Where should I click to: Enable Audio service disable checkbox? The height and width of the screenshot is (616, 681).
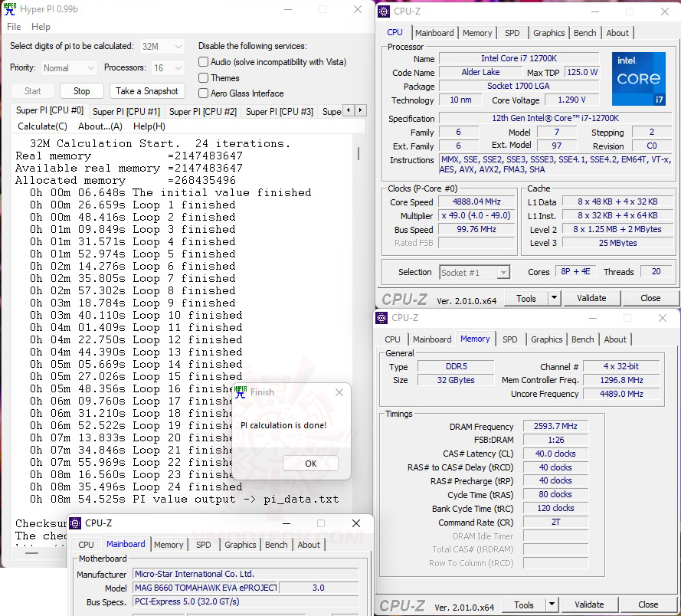[x=203, y=62]
